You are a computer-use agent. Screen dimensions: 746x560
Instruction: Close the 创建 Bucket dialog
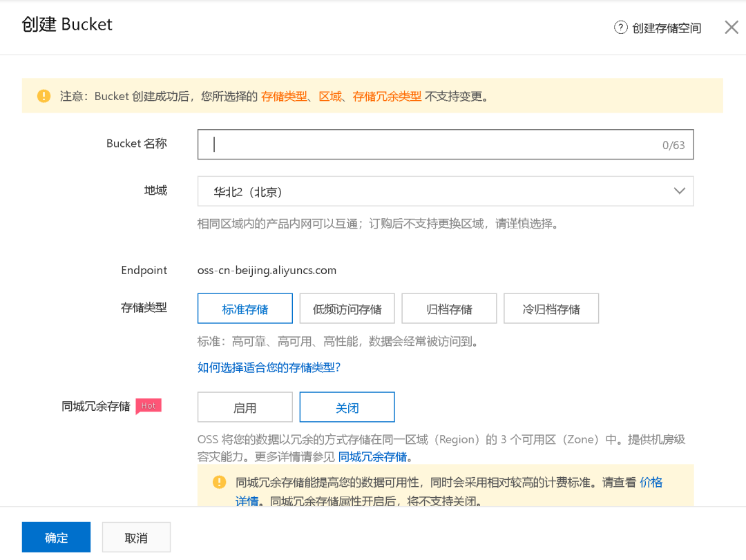[x=731, y=27]
